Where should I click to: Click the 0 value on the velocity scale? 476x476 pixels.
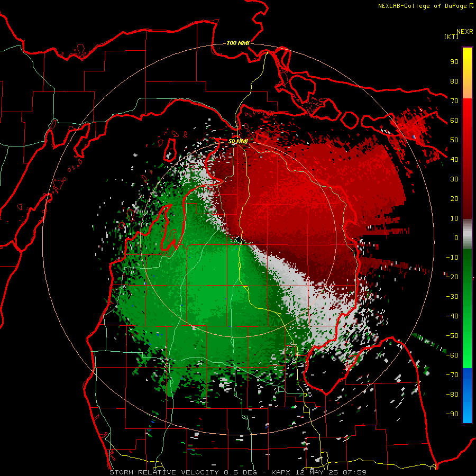pyautogui.click(x=456, y=237)
